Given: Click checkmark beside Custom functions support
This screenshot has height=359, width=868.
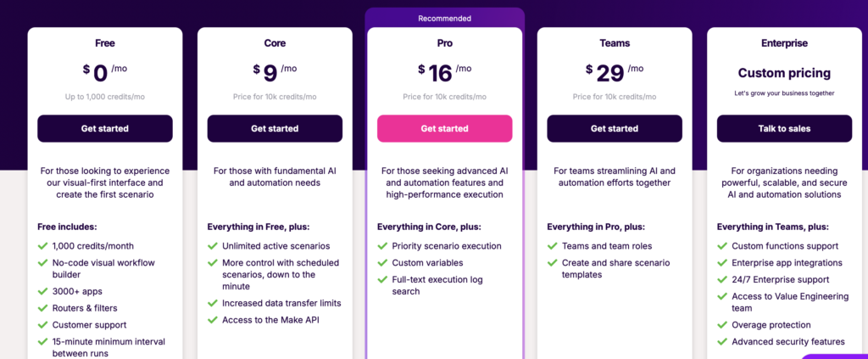Looking at the screenshot, I should (x=722, y=246).
